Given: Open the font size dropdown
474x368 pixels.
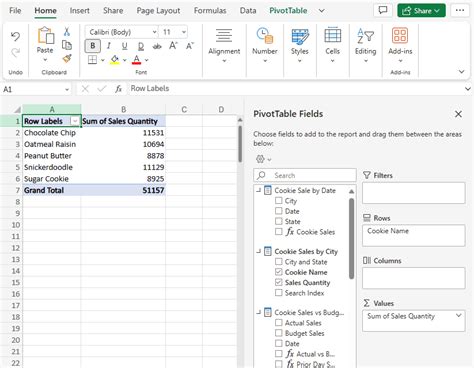Looking at the screenshot, I should click(184, 32).
